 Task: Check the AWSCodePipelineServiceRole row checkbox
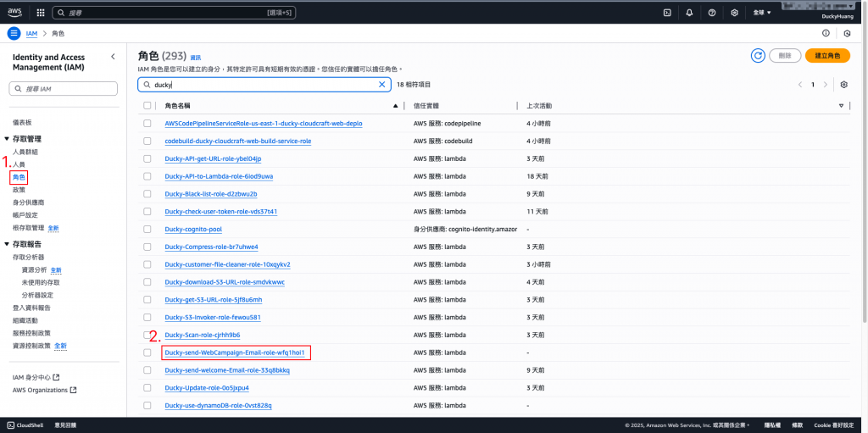[147, 124]
